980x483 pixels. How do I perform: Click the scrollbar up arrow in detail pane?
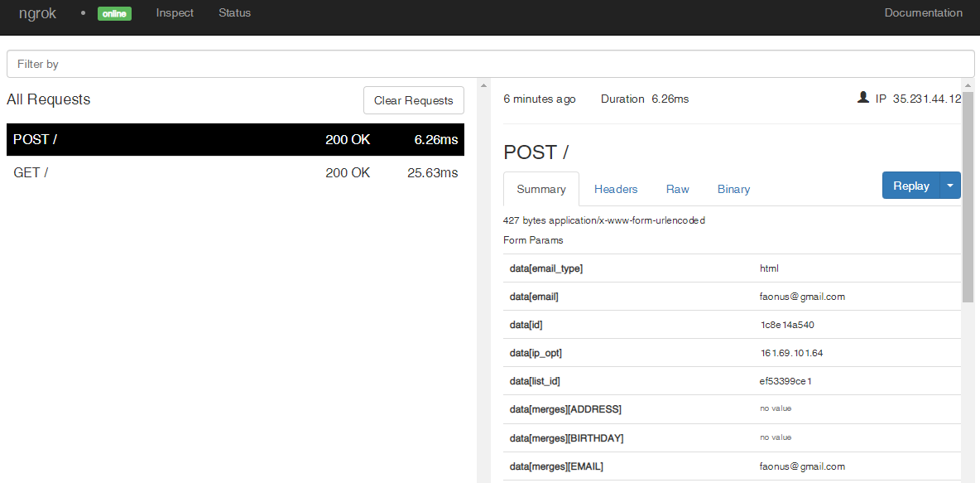(x=968, y=85)
